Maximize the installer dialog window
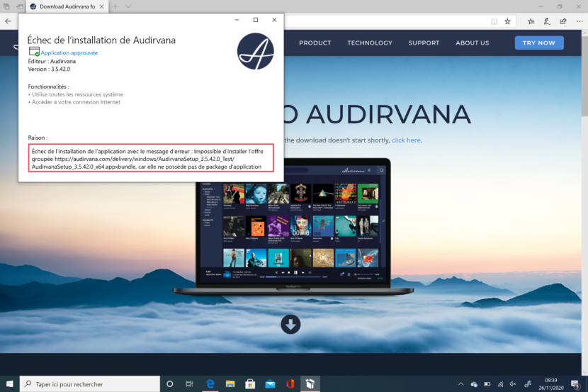Viewport: 588px width, 392px height. pos(255,20)
